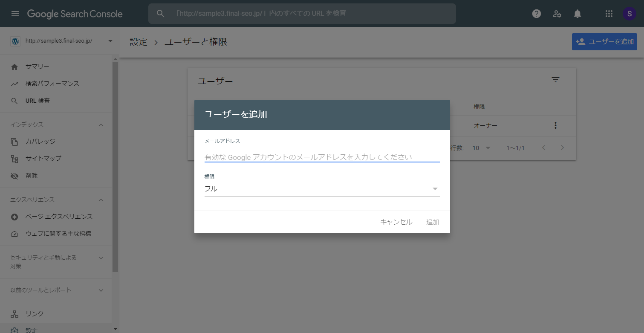Open the 権限 dropdown showing フル
The image size is (644, 333).
(322, 189)
